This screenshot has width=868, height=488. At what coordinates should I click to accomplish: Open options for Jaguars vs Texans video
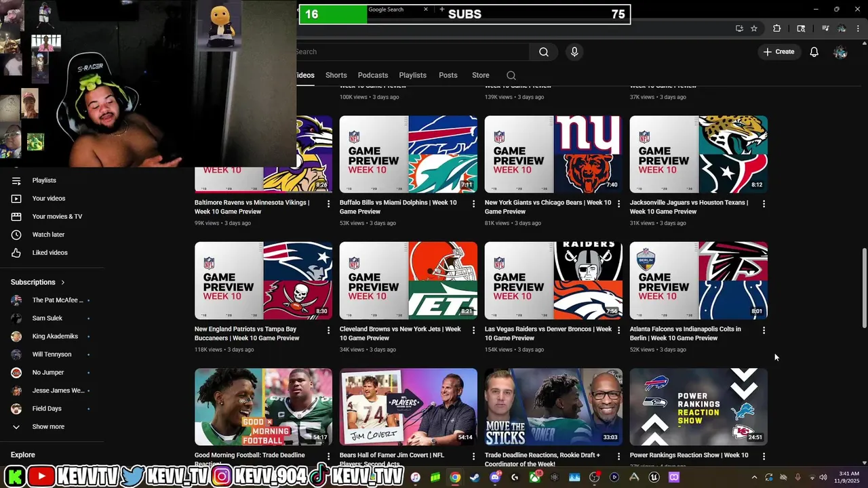pos(764,203)
